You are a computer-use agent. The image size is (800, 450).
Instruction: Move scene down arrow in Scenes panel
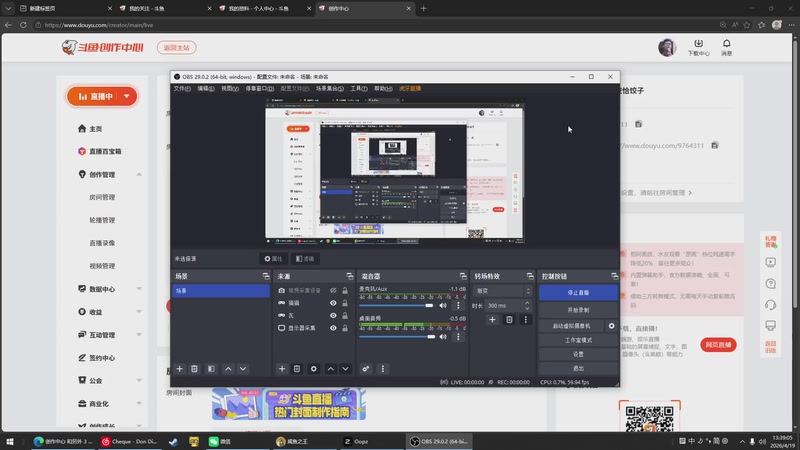point(243,369)
